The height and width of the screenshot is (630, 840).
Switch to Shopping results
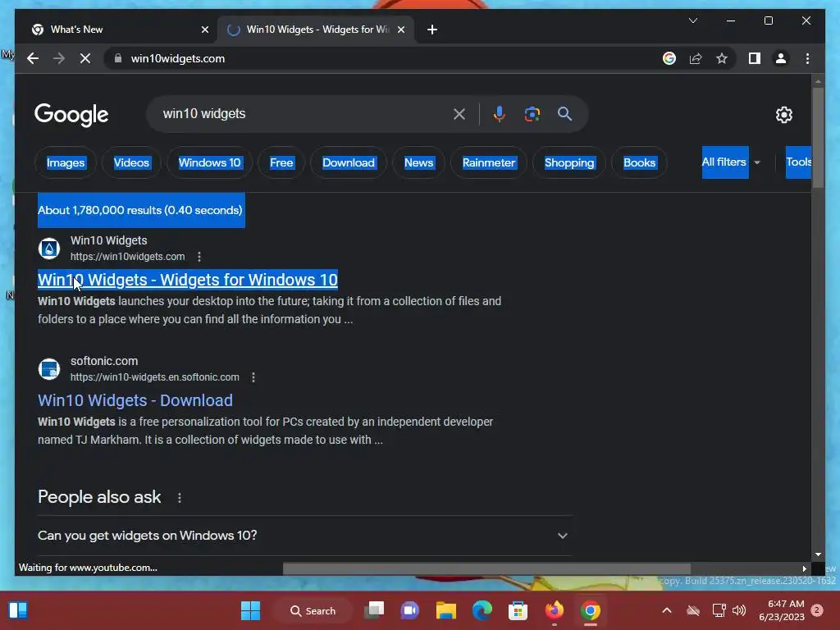pyautogui.click(x=569, y=162)
